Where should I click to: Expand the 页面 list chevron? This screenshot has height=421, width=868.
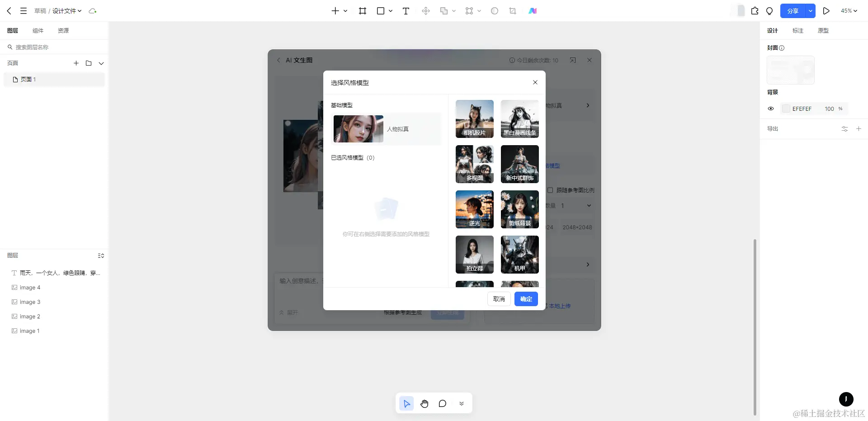[101, 63]
